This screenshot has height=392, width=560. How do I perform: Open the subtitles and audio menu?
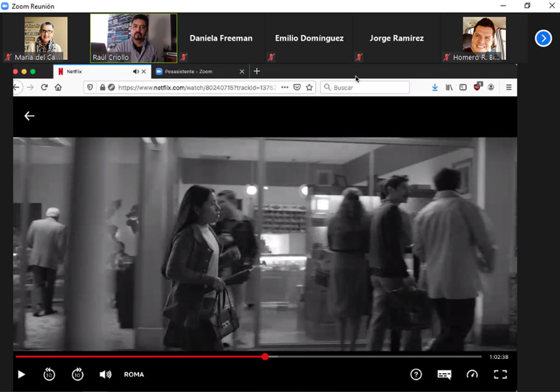(x=444, y=374)
